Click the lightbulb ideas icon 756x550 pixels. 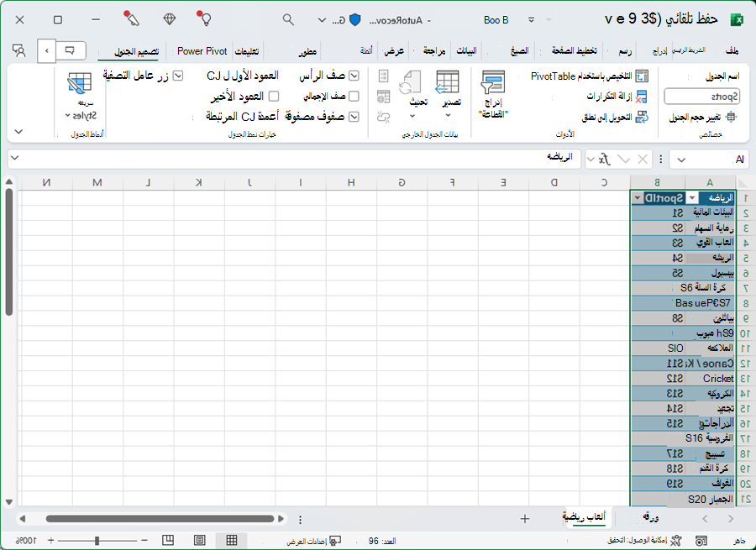click(x=205, y=18)
